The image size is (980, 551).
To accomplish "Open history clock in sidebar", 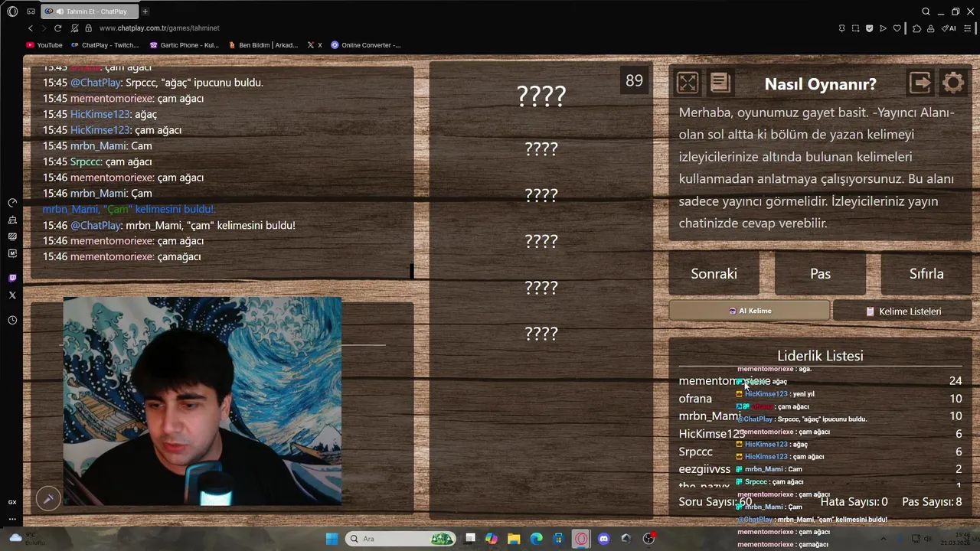I will (12, 320).
